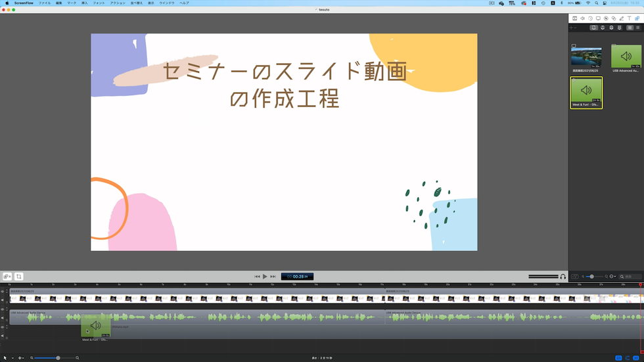Switch media library to list view
The width and height of the screenshot is (644, 362).
[638, 28]
